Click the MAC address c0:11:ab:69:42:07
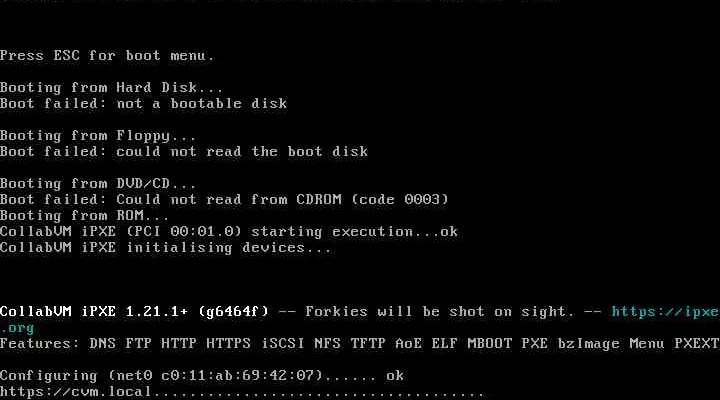The height and width of the screenshot is (400, 720). click(x=242, y=376)
